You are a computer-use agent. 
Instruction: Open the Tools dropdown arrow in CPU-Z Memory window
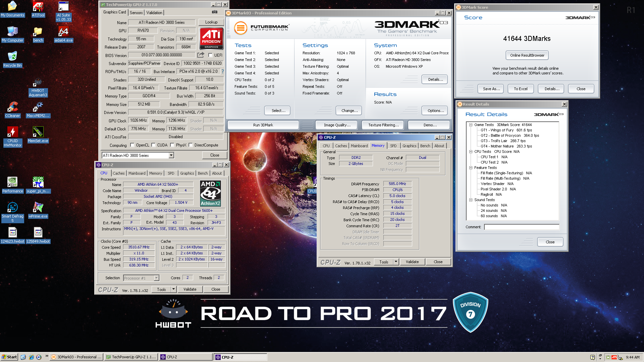pos(396,262)
